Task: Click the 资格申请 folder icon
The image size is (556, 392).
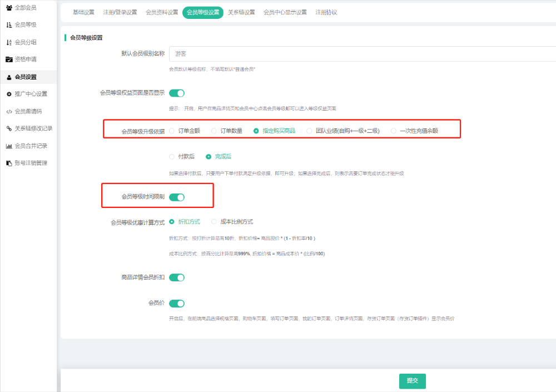Action: (9, 59)
